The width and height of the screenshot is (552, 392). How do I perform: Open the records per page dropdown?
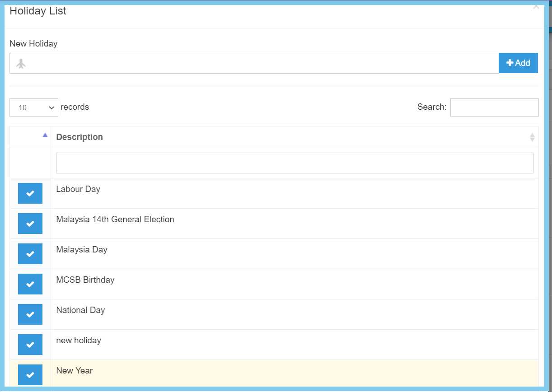tap(34, 107)
